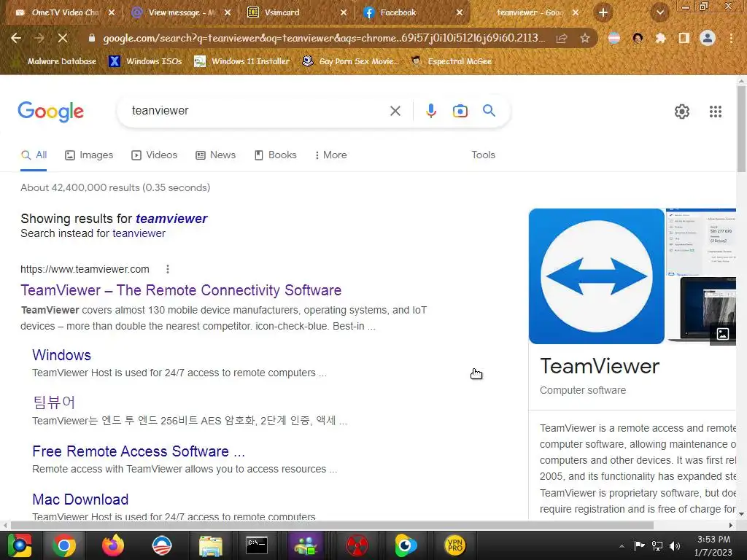Bookmark this page with the star icon

tap(584, 38)
